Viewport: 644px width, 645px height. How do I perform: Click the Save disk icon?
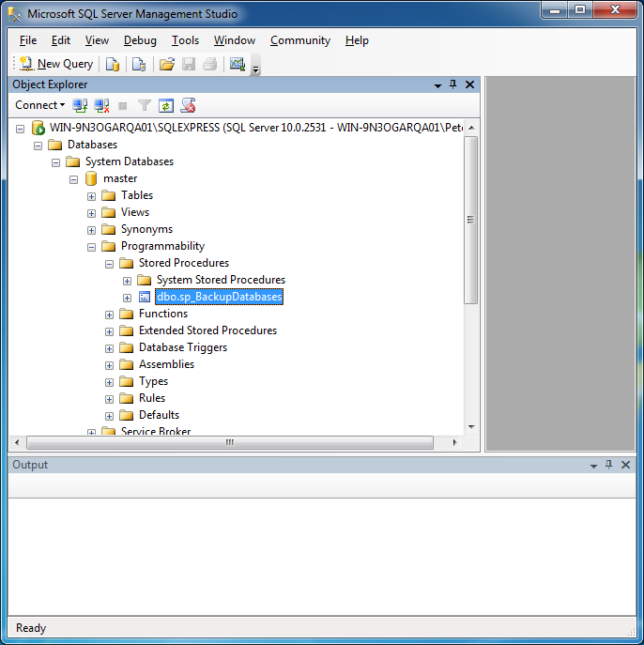point(189,64)
